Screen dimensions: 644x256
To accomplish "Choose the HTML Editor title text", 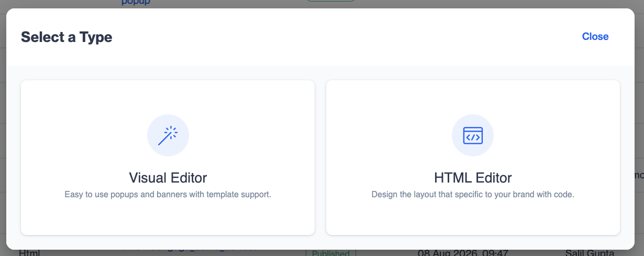I will 473,177.
